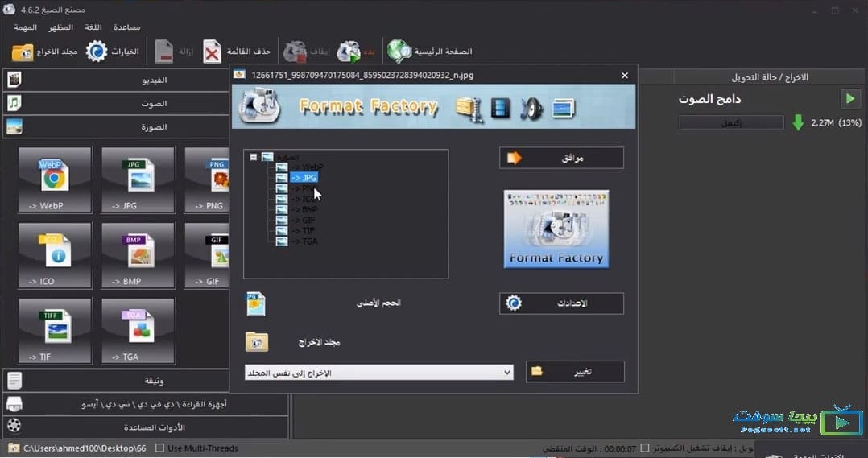
Task: Select WebP in the format tree
Action: [x=308, y=167]
